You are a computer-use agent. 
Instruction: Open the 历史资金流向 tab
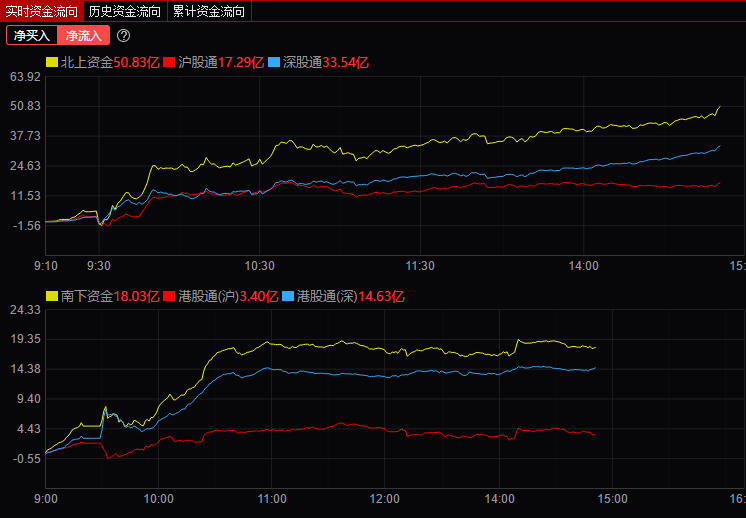124,12
